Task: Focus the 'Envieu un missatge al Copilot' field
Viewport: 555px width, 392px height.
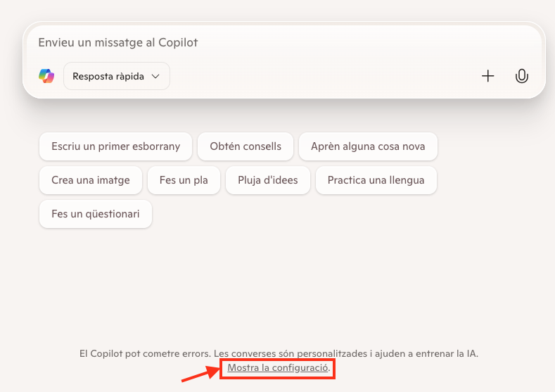Action: pos(281,42)
